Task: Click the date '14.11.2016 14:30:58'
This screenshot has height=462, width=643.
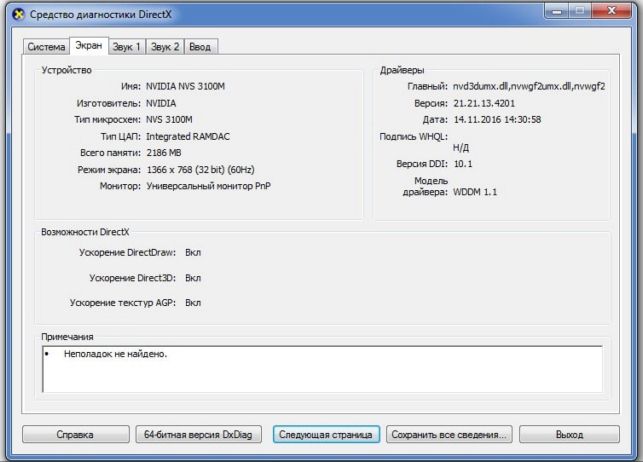Action: pos(497,120)
